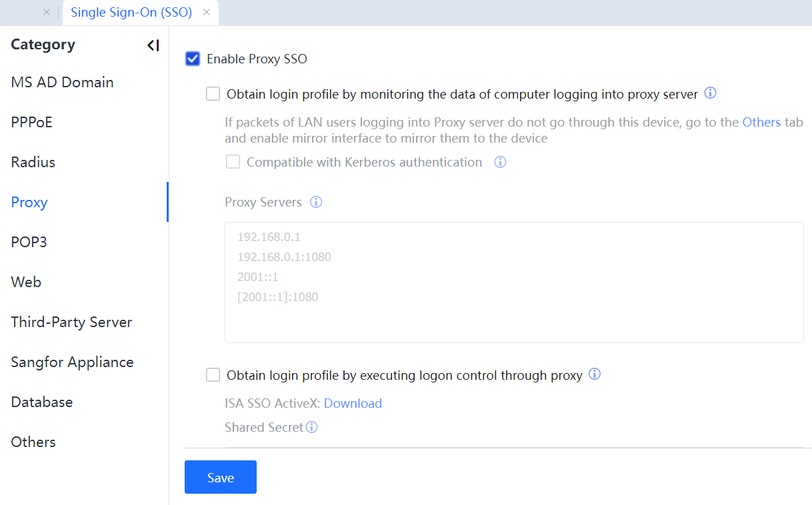Click the Save button

pyautogui.click(x=220, y=477)
